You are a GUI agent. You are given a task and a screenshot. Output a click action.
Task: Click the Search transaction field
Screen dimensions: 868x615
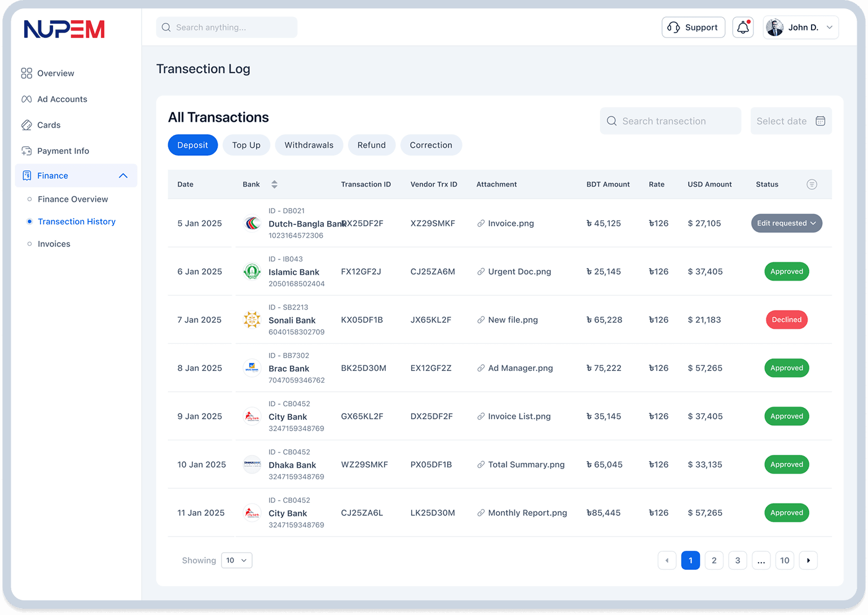[670, 121]
